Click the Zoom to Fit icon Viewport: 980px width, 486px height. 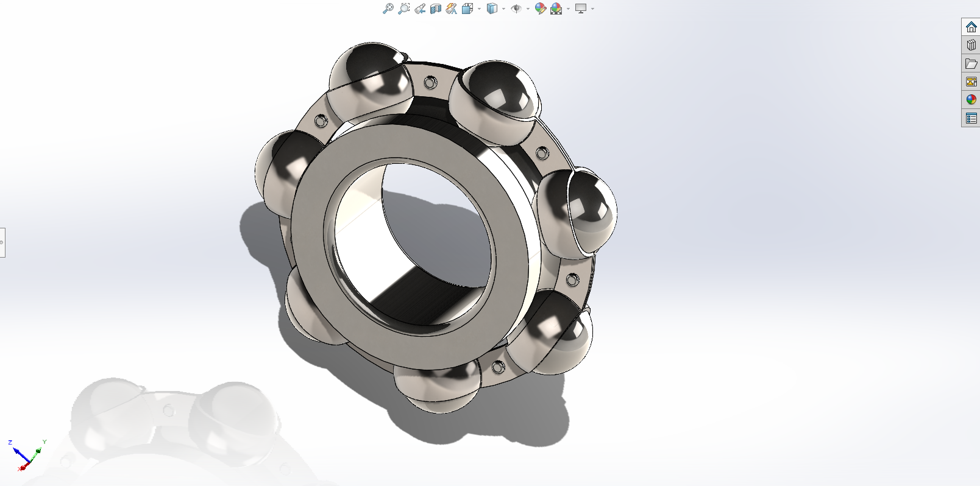point(388,9)
